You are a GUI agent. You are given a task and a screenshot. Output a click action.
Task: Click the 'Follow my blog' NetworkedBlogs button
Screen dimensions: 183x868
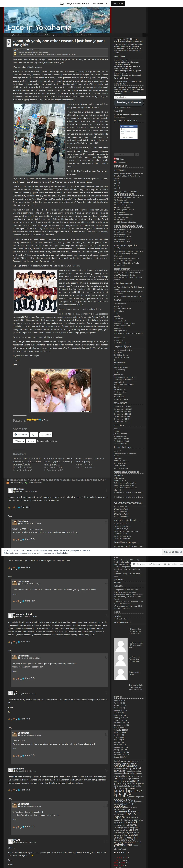(128, 137)
